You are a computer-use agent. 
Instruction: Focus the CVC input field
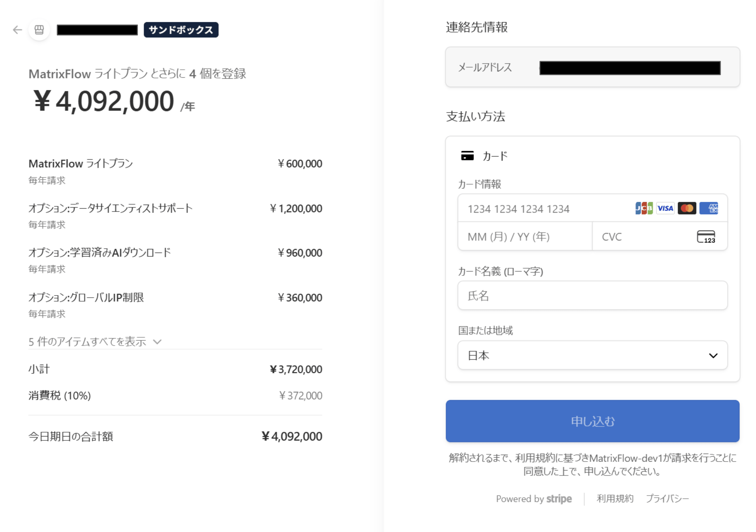pos(659,236)
